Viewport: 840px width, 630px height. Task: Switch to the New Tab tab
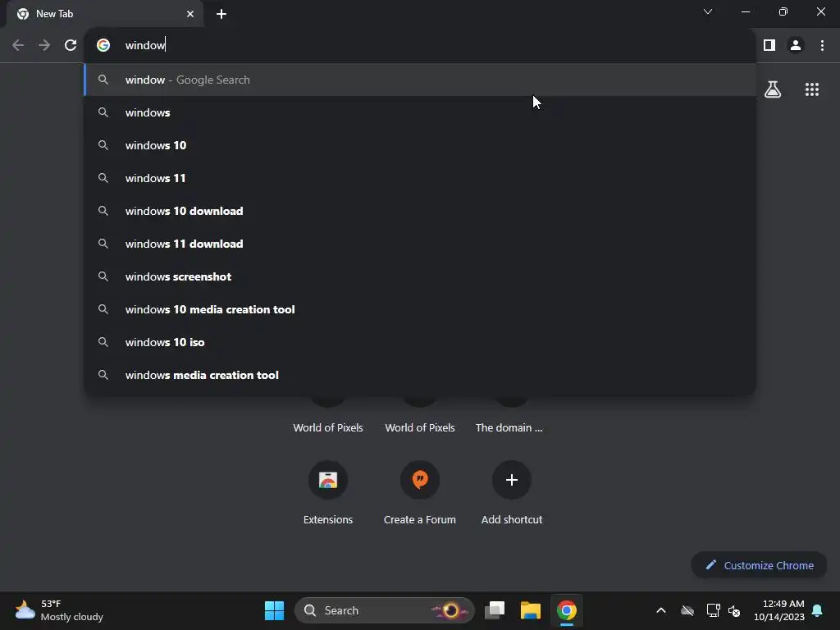(x=104, y=14)
